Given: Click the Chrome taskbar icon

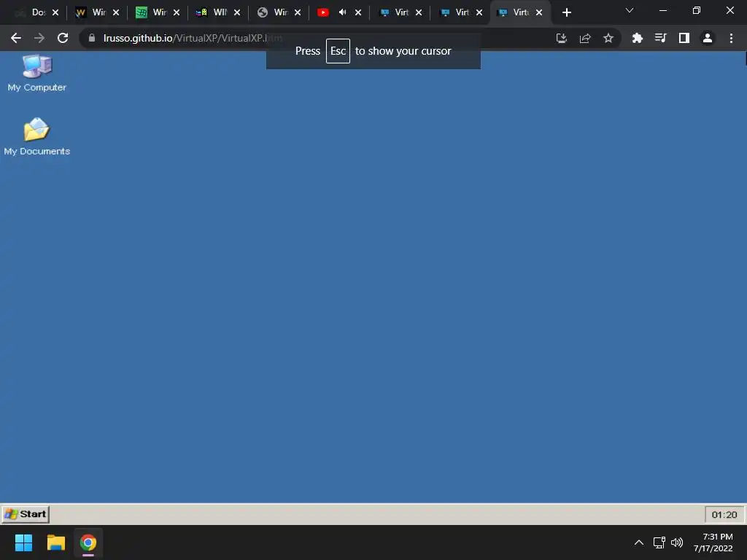Looking at the screenshot, I should click(x=88, y=542).
